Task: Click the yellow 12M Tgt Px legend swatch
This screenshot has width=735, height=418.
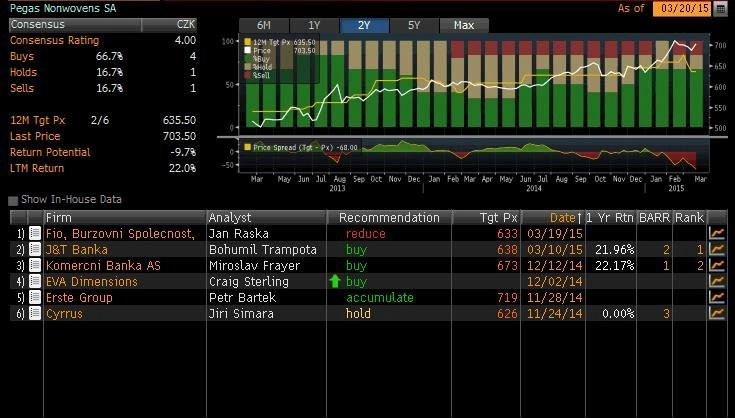Action: tap(248, 42)
